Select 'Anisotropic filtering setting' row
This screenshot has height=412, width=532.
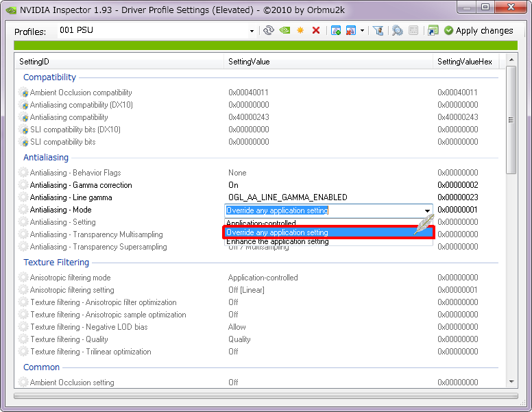[257, 290]
